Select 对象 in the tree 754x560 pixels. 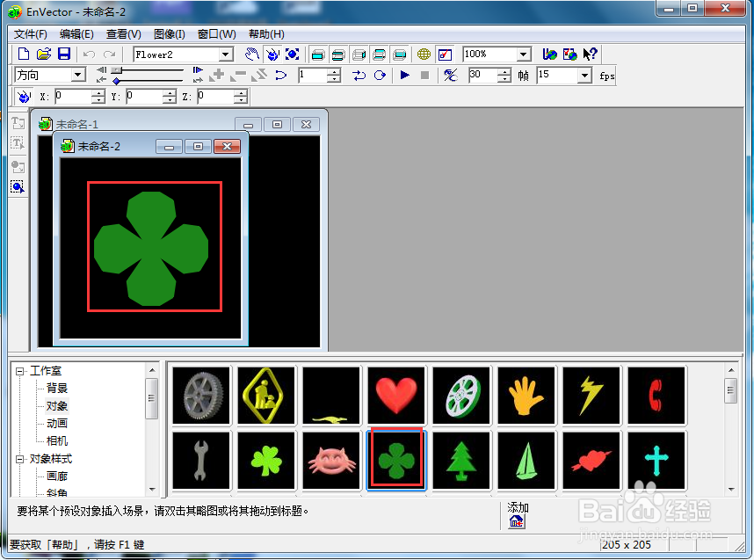[x=57, y=406]
